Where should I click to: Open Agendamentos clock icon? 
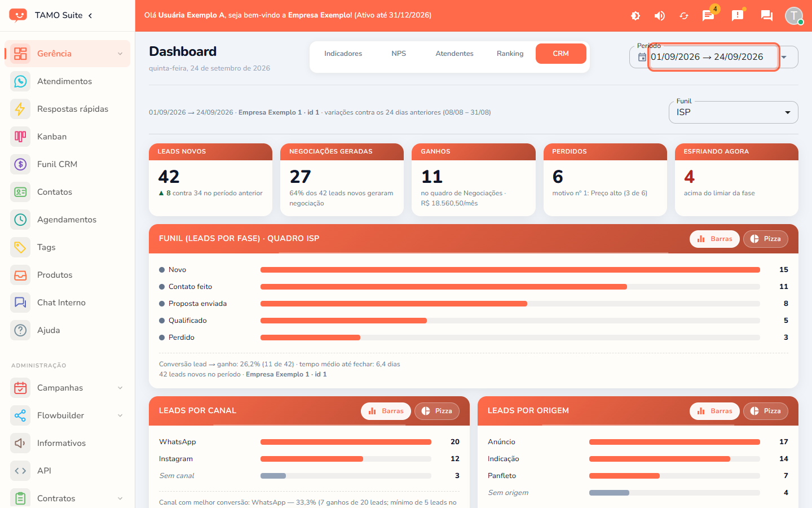tap(20, 220)
